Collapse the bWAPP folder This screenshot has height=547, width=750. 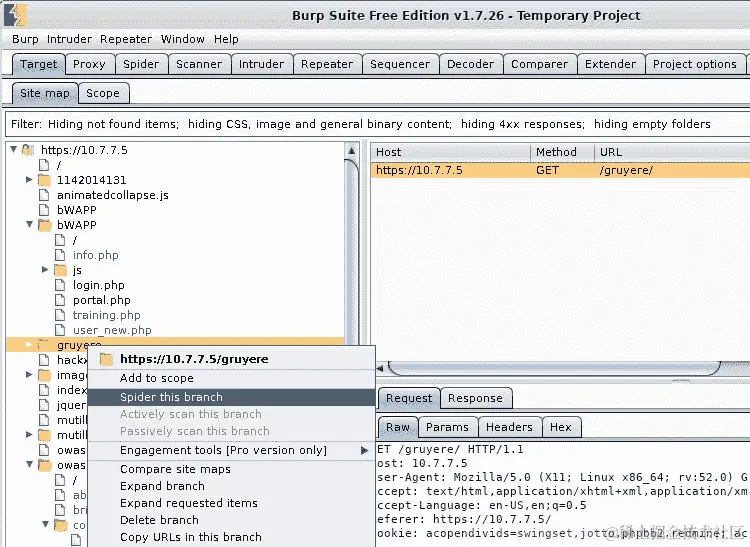(29, 224)
